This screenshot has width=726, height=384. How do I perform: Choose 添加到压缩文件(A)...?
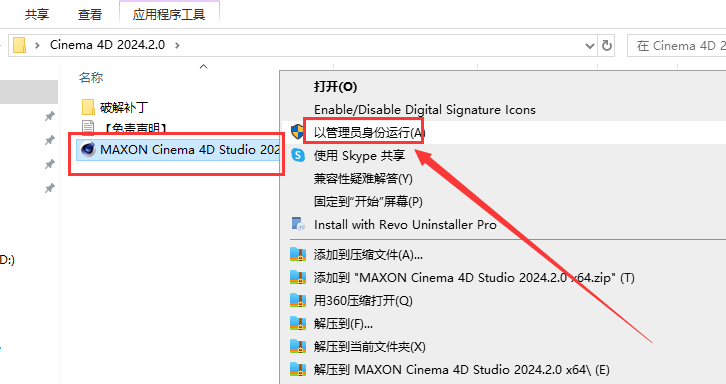click(368, 255)
